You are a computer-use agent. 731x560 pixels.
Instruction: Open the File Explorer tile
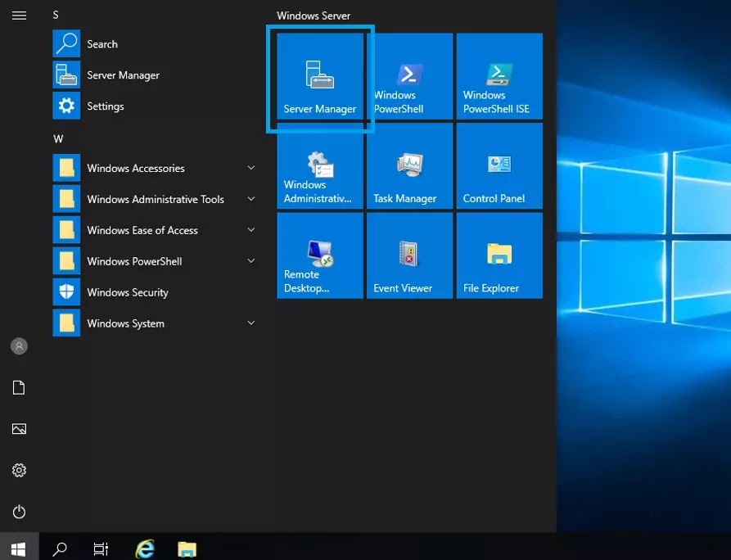click(499, 255)
